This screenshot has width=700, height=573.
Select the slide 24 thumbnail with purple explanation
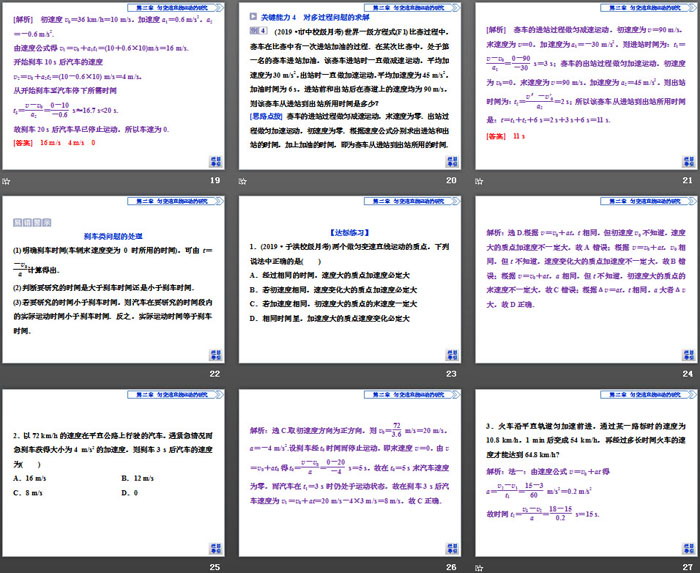(586, 279)
